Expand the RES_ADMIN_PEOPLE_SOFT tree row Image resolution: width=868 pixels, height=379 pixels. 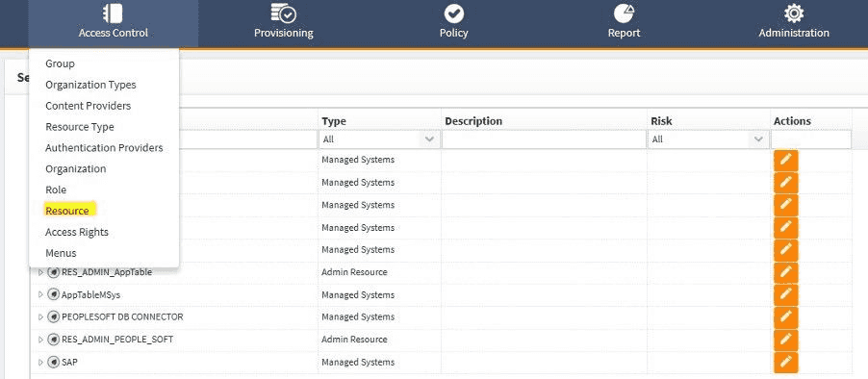click(x=40, y=340)
